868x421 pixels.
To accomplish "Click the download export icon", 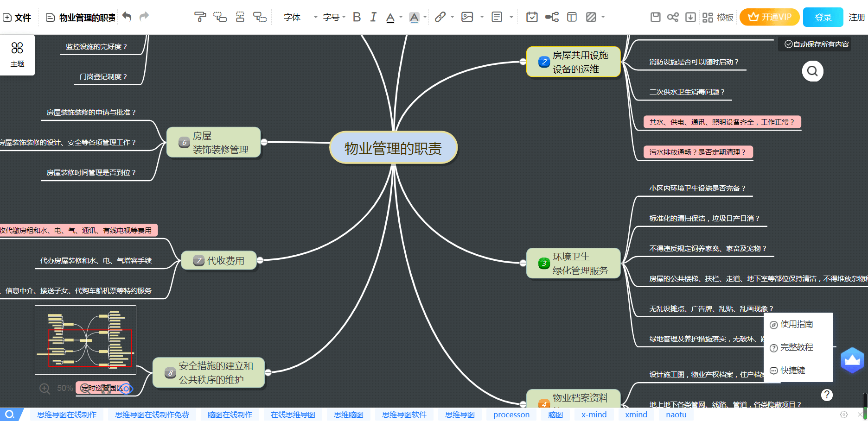I will [x=690, y=17].
